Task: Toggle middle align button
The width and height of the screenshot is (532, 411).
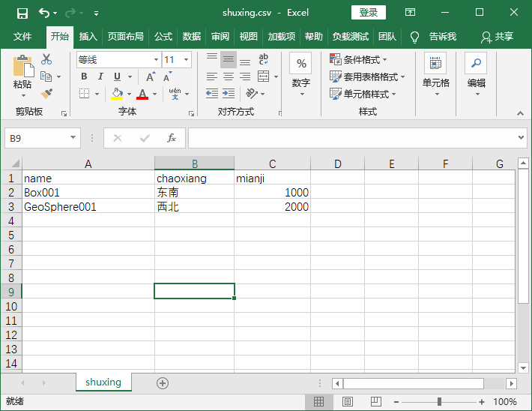Action: pos(229,60)
